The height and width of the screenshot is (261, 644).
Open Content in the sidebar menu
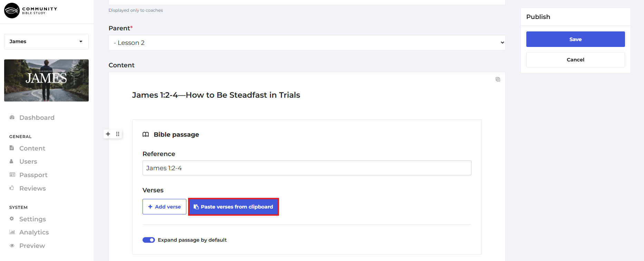point(32,148)
